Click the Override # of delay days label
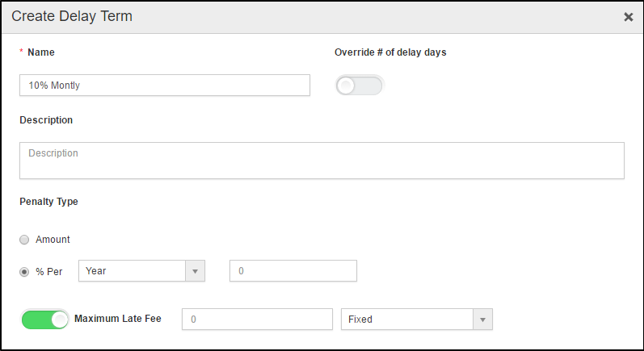This screenshot has width=644, height=351. click(x=390, y=52)
